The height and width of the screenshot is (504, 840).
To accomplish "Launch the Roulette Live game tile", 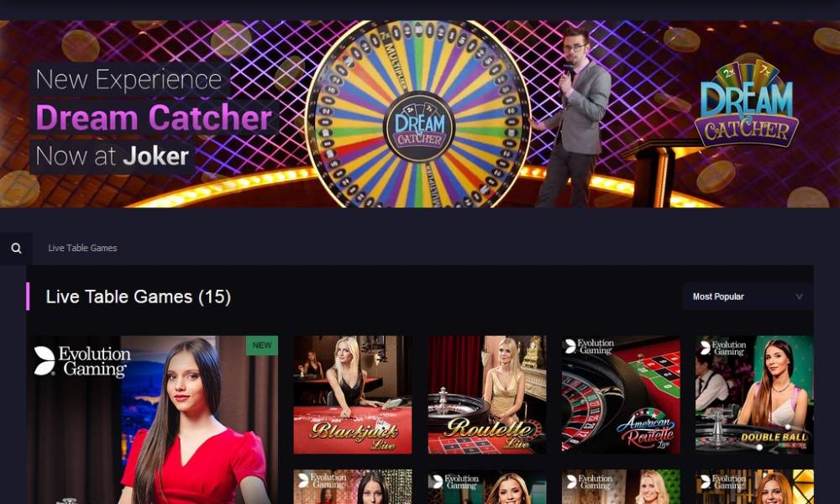I will pos(486,395).
